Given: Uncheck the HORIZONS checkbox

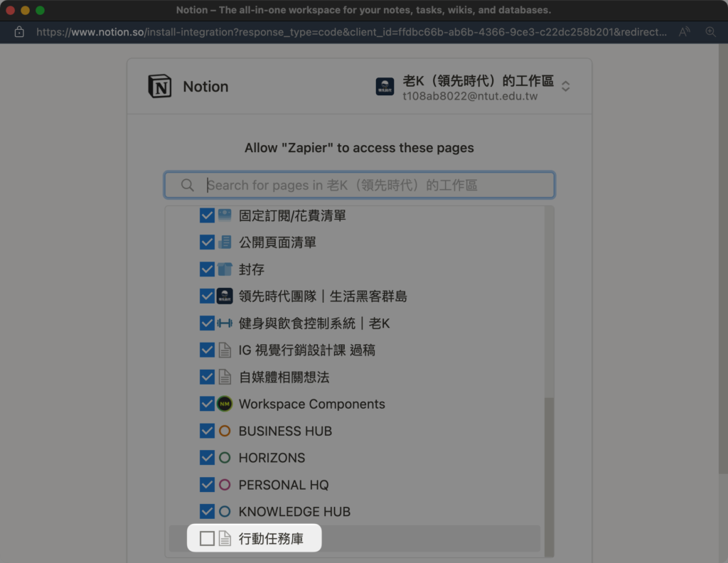Looking at the screenshot, I should (x=207, y=458).
